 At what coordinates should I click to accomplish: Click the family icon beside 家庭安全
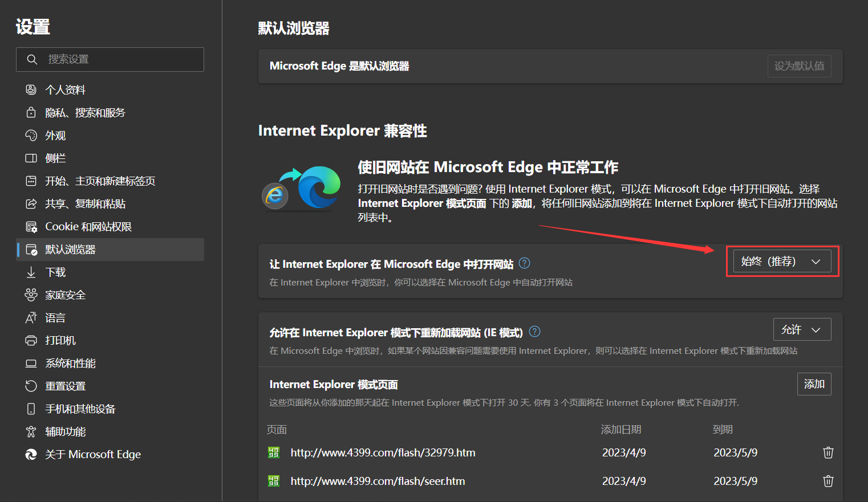click(x=31, y=295)
